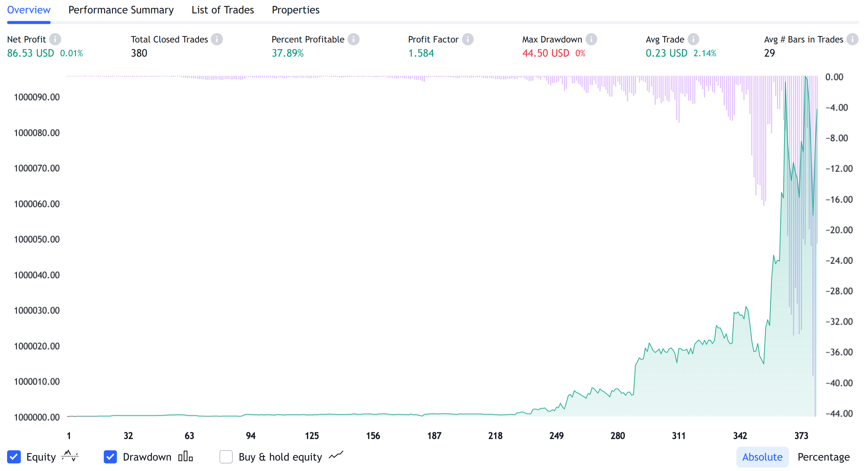The image size is (868, 471).
Task: Select the Overview tab
Action: [x=29, y=10]
